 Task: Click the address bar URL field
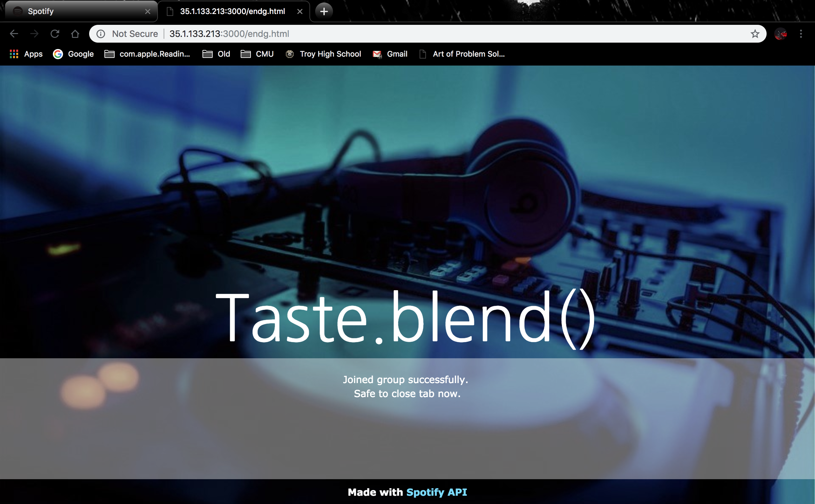pyautogui.click(x=434, y=34)
